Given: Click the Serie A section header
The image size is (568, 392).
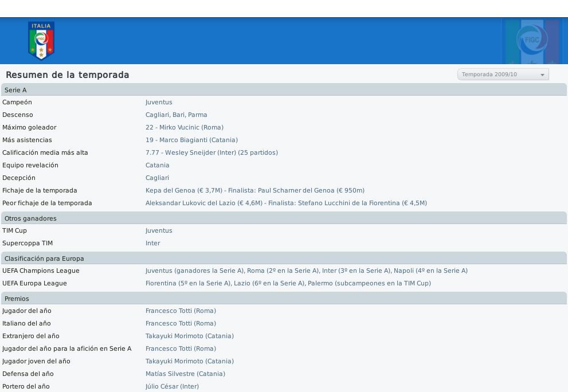Looking at the screenshot, I should click(x=284, y=90).
